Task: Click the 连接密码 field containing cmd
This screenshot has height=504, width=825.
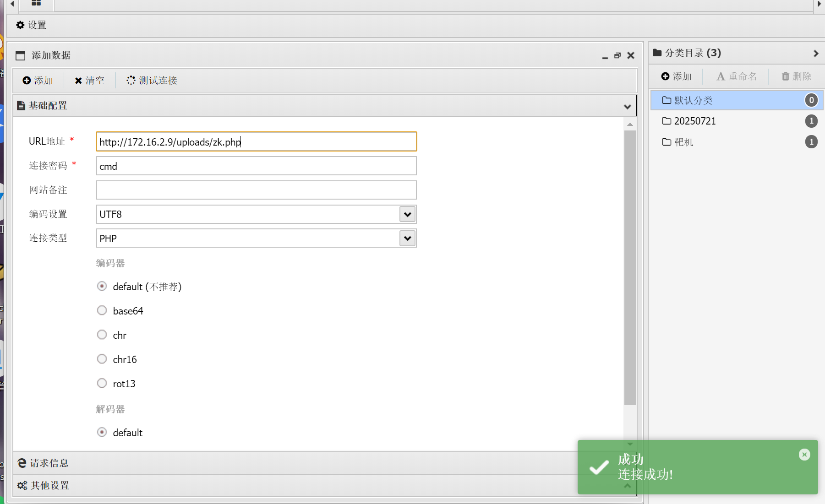Action: click(257, 166)
